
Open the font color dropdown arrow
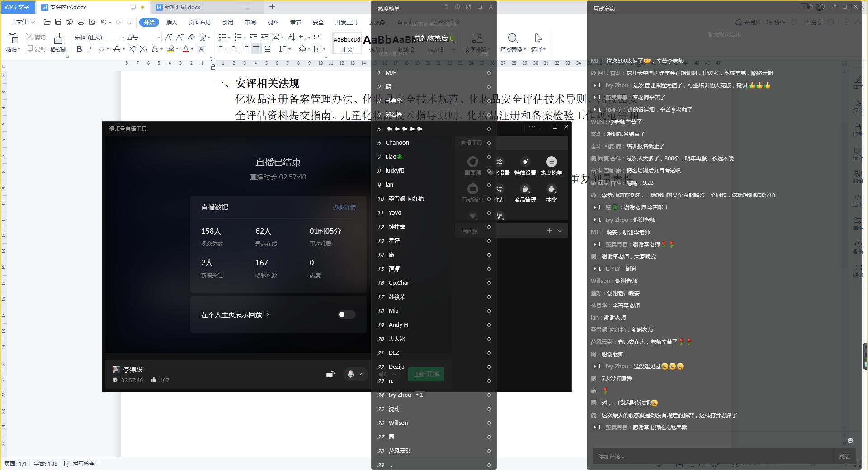(x=192, y=49)
